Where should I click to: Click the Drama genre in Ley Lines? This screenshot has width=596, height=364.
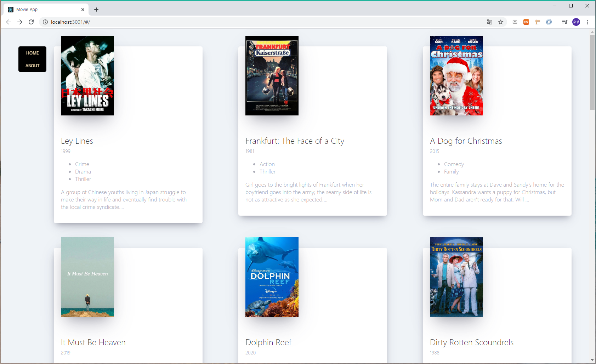click(83, 172)
